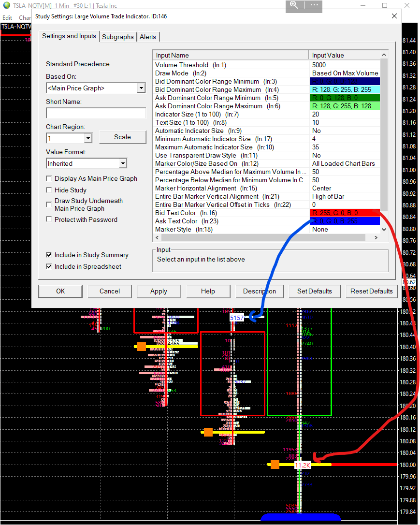420x525 pixels.
Task: Select the Settings and Inputs tab
Action: point(69,36)
